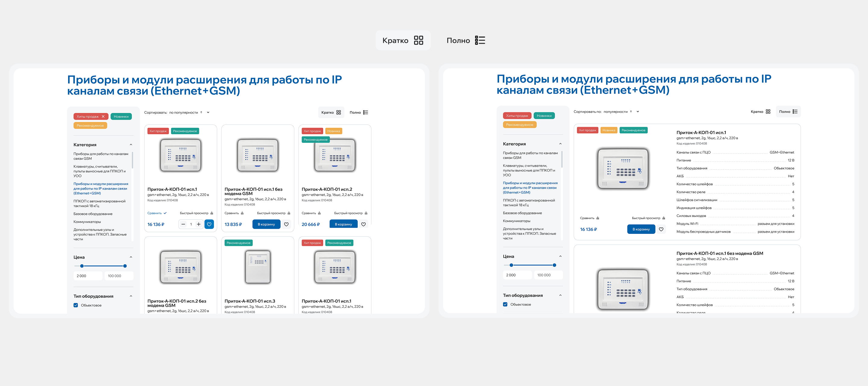Open ППКОП с автоматизированной тактикой category, right catalog
The image size is (868, 386).
pos(529,203)
